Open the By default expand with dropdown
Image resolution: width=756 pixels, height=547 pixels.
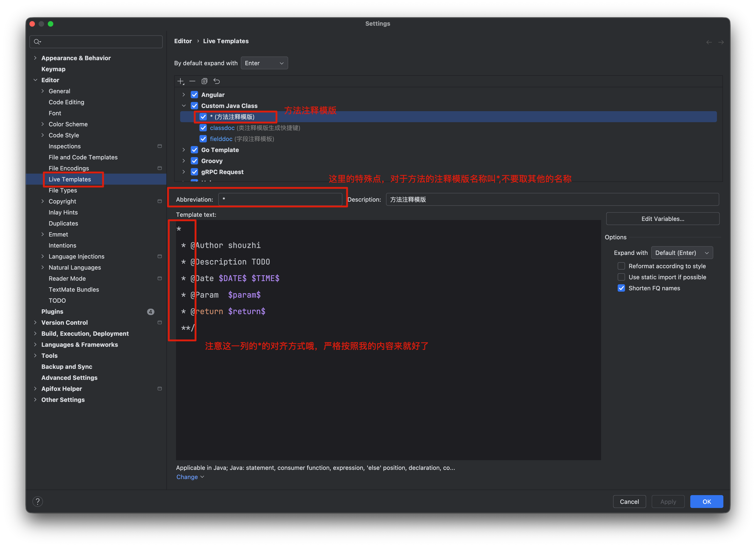pyautogui.click(x=264, y=63)
